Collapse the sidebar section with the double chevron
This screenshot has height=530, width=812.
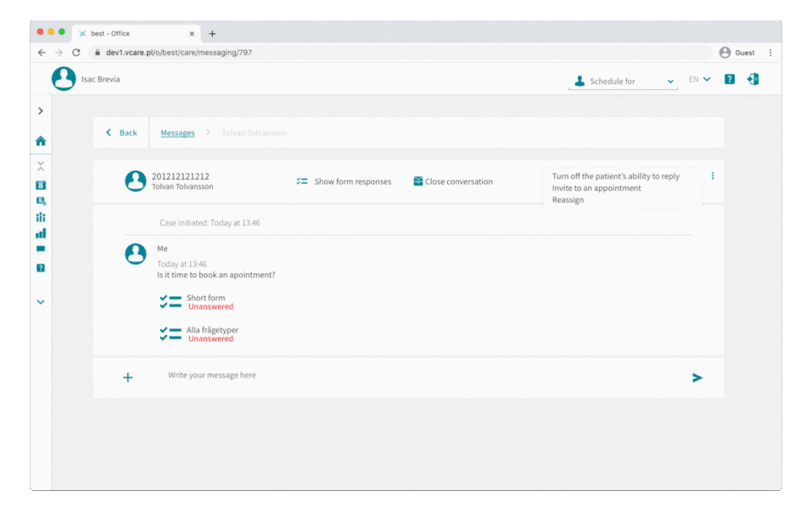click(41, 165)
